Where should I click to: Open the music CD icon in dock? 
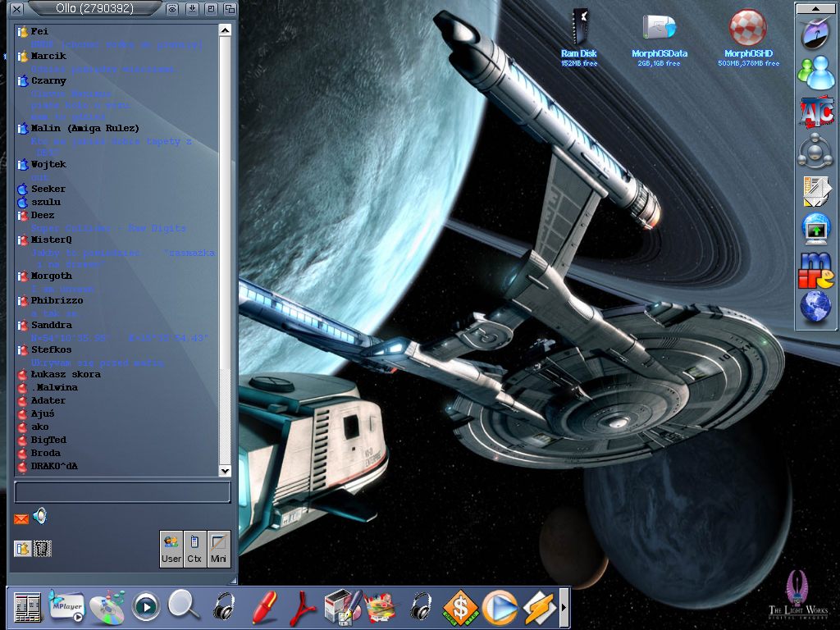[107, 608]
